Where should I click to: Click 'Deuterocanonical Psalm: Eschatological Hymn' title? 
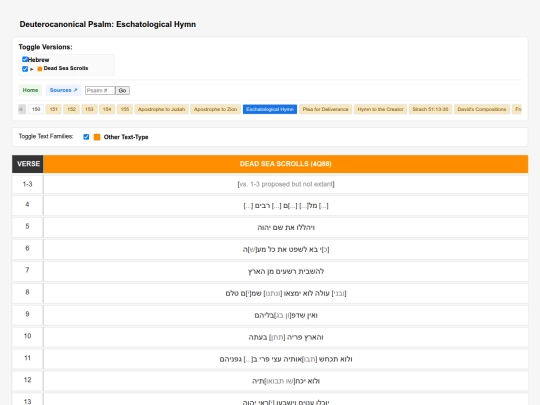107,24
